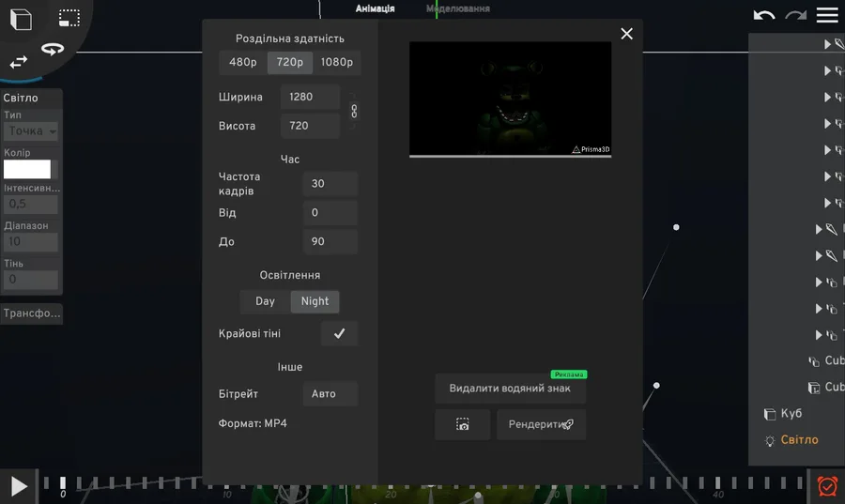Switch lighting to Day
This screenshot has height=504, width=845.
point(265,301)
